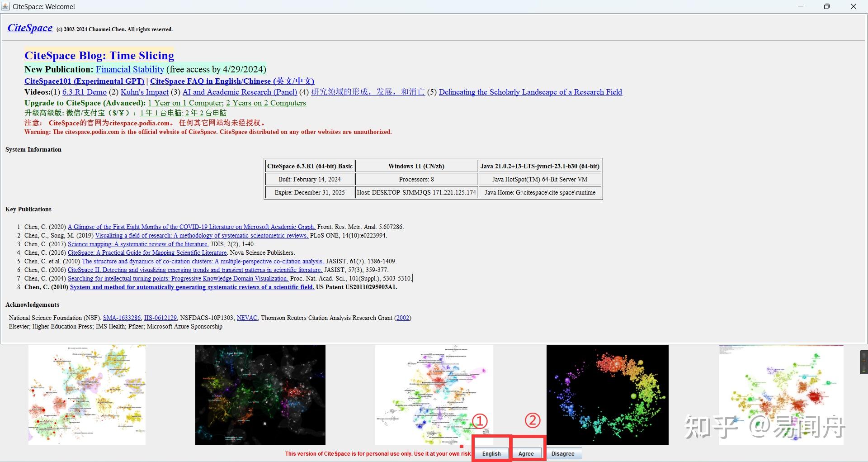Open CiteSpace Blog: Time Slicing link

pos(99,56)
